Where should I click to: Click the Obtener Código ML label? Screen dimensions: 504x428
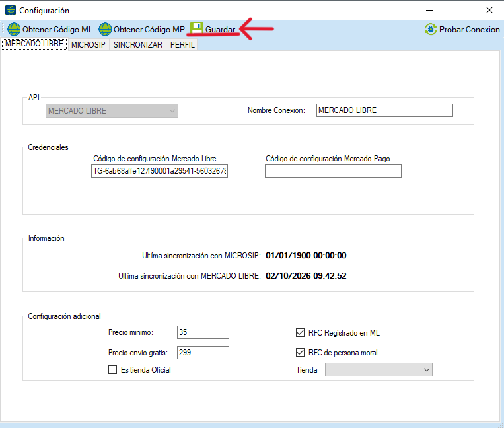tap(57, 30)
